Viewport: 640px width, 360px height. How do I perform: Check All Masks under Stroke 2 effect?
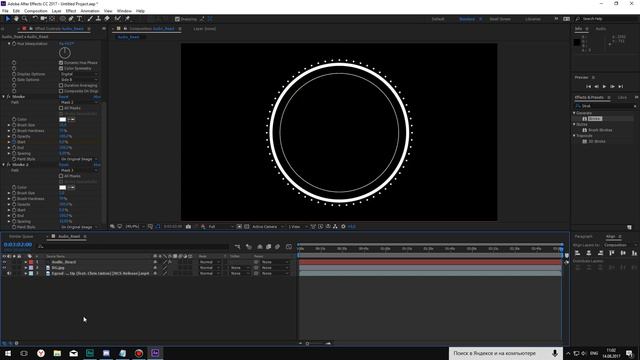pos(61,176)
